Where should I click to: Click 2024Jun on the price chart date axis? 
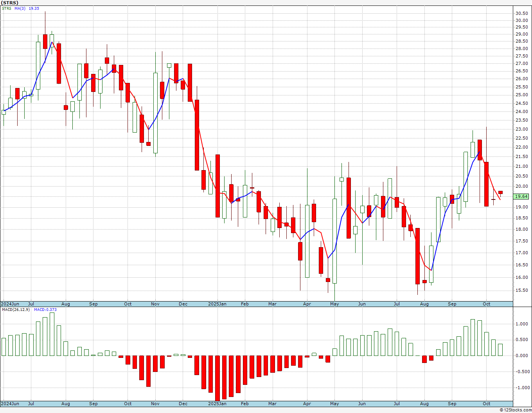(x=10, y=304)
